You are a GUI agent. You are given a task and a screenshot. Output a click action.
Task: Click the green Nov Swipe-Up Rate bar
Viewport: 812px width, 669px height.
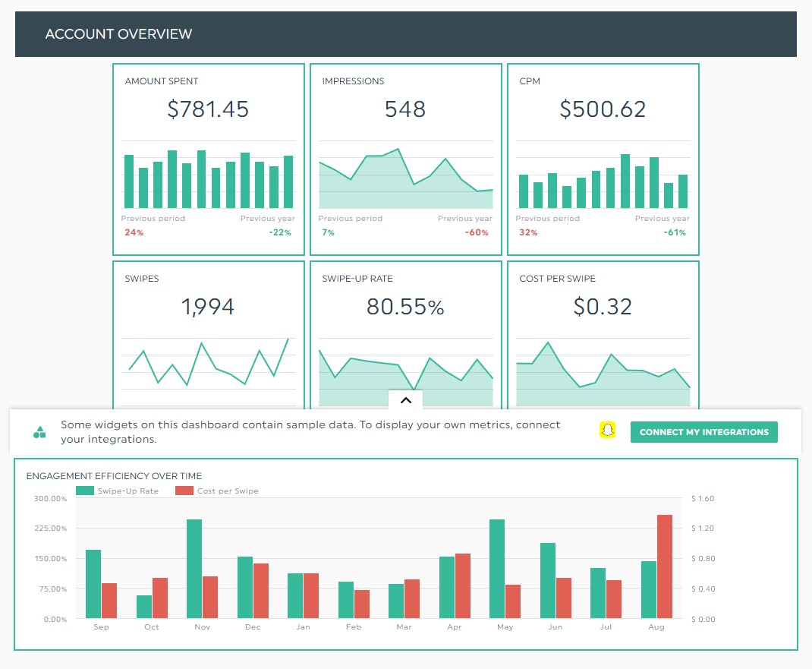pyautogui.click(x=194, y=569)
